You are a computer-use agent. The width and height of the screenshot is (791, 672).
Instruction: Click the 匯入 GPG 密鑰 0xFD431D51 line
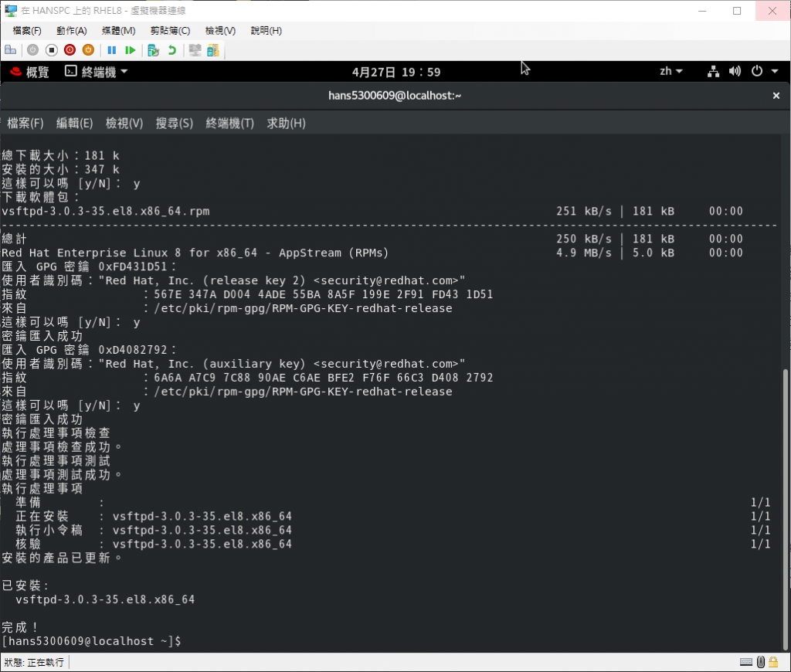coord(89,266)
